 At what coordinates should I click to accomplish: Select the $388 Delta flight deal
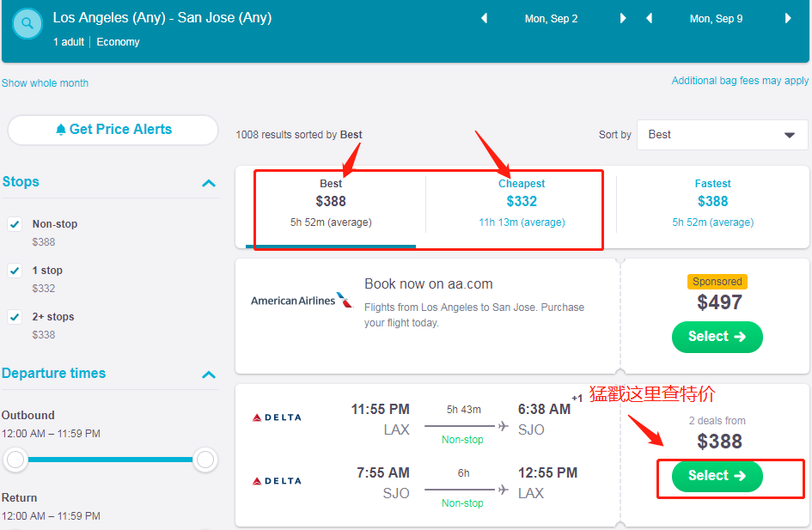coord(717,476)
